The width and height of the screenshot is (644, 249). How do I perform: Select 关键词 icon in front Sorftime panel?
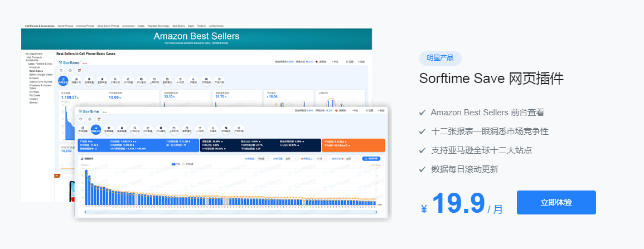[x=213, y=130]
